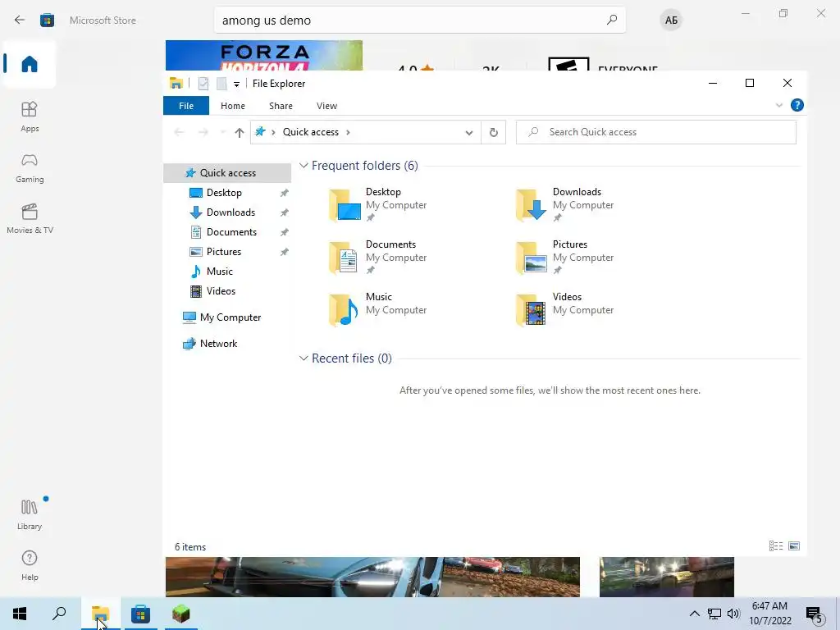Select the Desktop folder icon in Frequent folders
This screenshot has width=840, height=630.
[x=345, y=204]
